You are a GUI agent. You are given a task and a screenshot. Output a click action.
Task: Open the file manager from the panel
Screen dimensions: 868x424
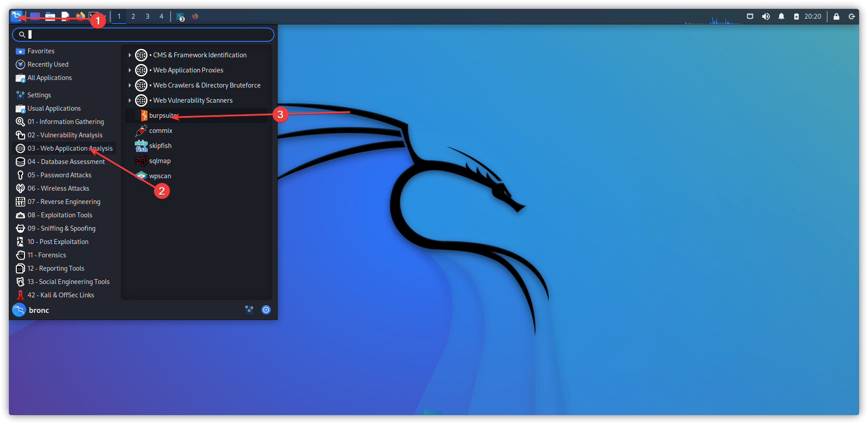(50, 16)
